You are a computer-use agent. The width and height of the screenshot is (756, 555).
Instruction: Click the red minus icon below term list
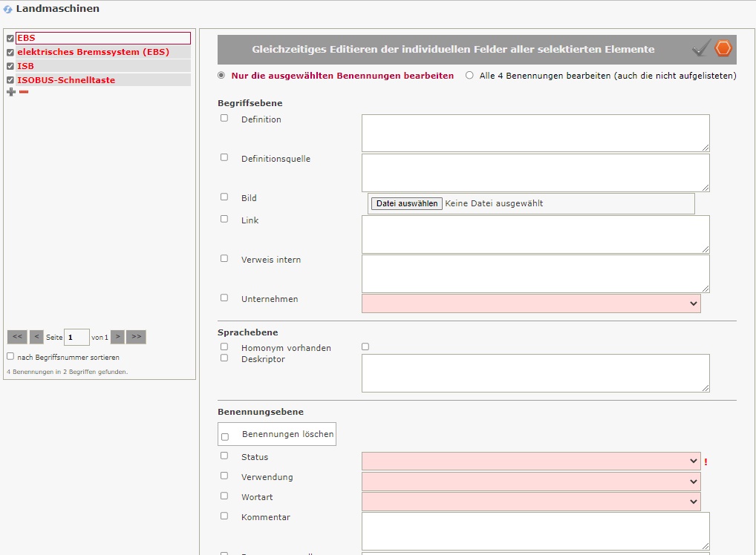click(x=24, y=91)
